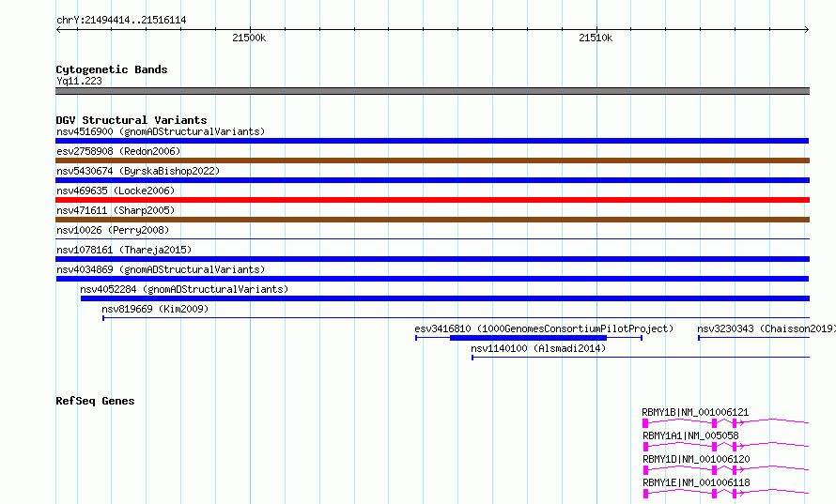The height and width of the screenshot is (504, 836).
Task: Open the RefSeq Genes track title
Action: point(96,401)
